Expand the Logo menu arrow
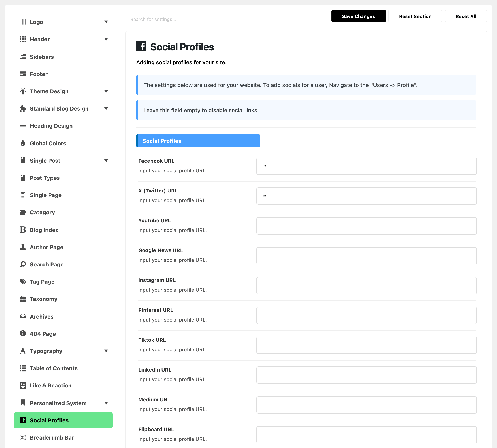 pyautogui.click(x=106, y=22)
